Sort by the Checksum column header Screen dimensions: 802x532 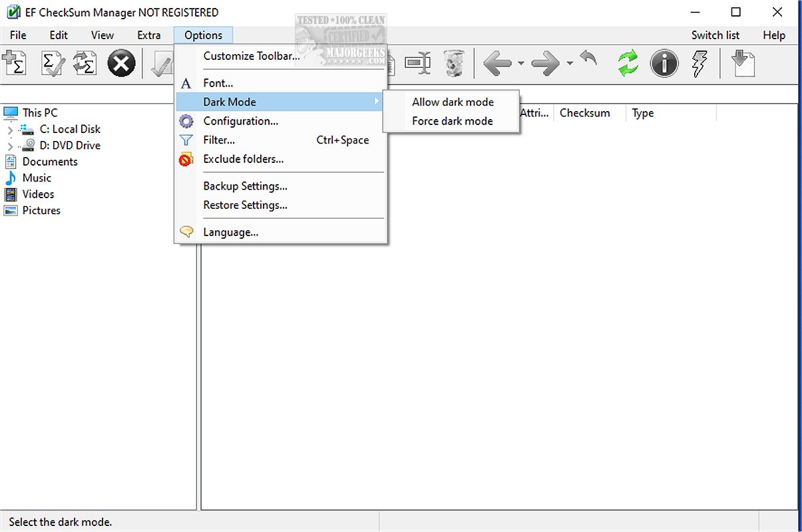(590, 113)
